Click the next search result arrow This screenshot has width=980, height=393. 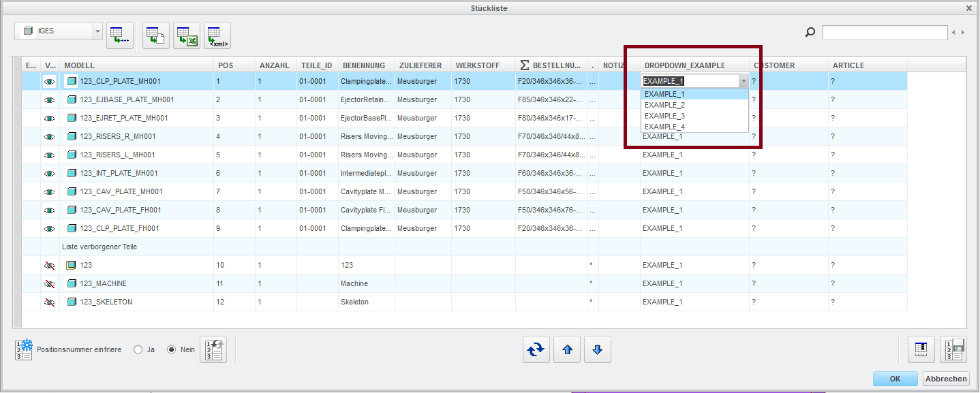pyautogui.click(x=963, y=32)
